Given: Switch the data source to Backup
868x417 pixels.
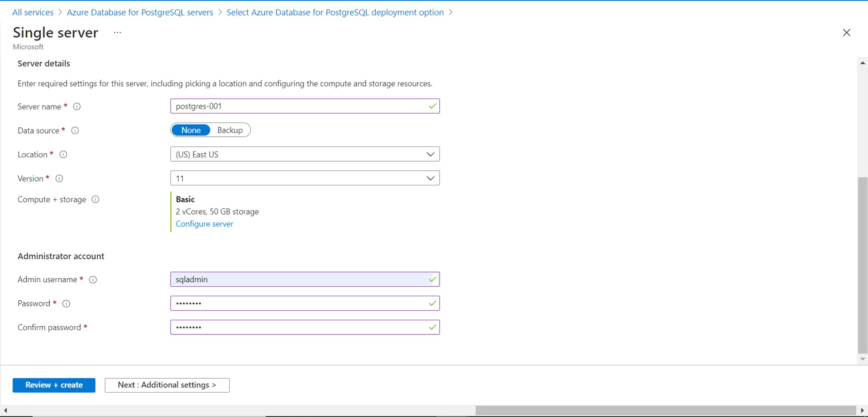Looking at the screenshot, I should [230, 130].
